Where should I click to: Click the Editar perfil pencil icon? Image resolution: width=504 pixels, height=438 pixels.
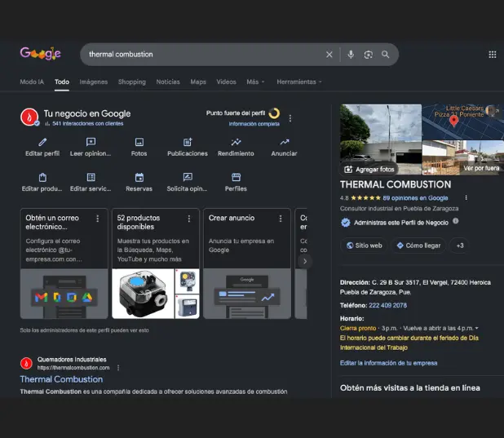42,142
